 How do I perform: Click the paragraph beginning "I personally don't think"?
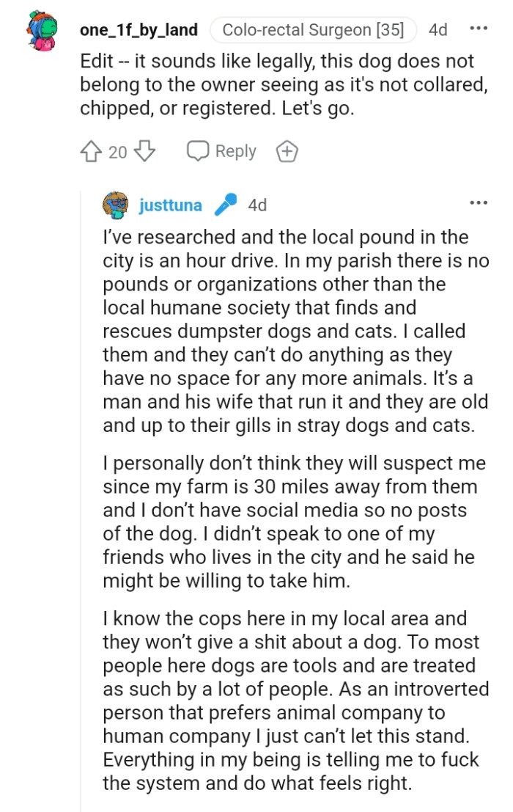click(296, 521)
